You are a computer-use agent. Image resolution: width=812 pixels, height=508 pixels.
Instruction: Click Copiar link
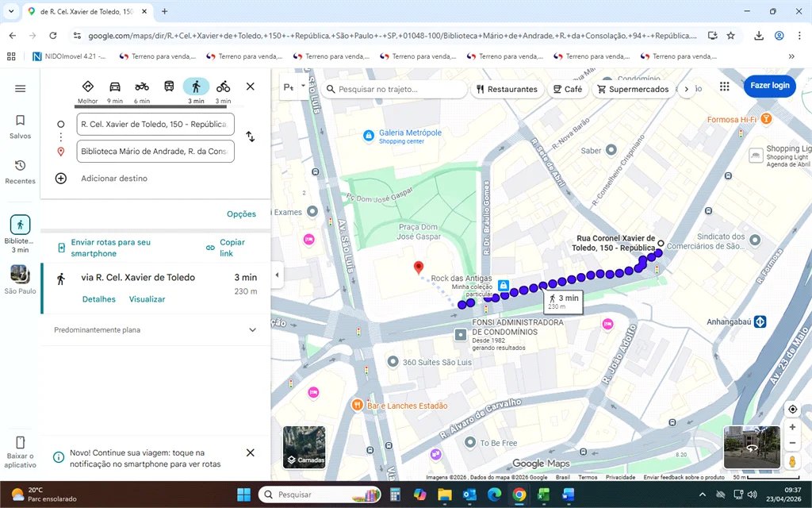click(x=225, y=248)
